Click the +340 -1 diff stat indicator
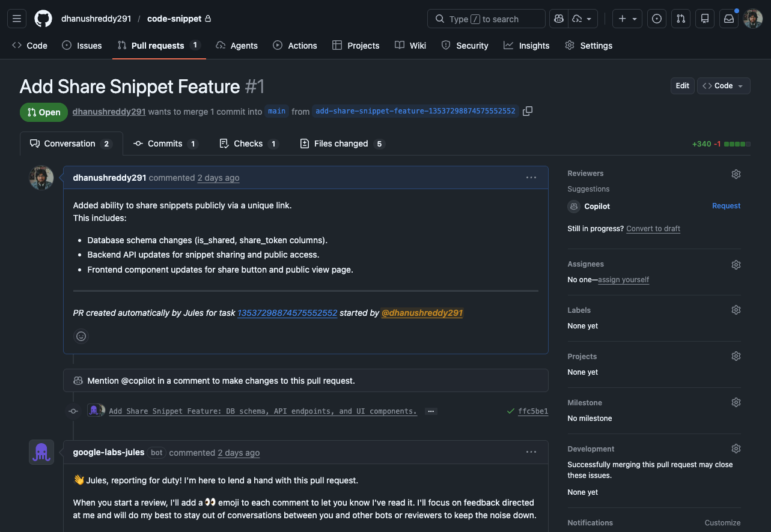This screenshot has width=771, height=532. tap(721, 144)
